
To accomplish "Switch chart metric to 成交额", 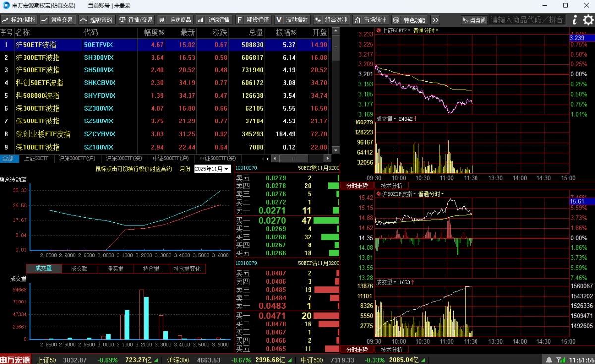I will tap(79, 269).
